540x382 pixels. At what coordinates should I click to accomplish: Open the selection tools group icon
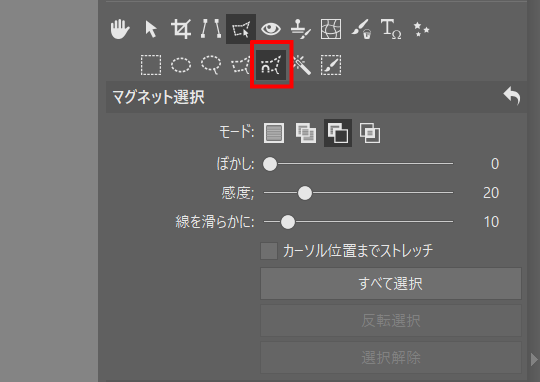(241, 29)
